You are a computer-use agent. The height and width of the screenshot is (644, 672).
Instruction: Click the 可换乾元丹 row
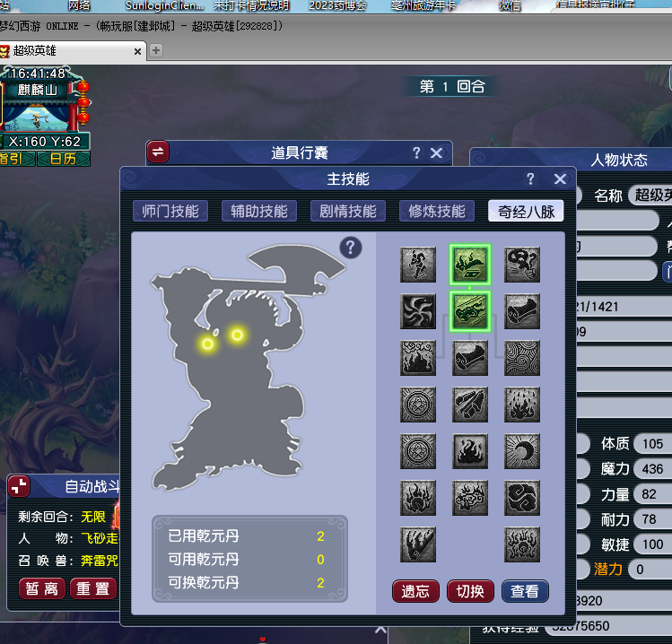click(247, 582)
